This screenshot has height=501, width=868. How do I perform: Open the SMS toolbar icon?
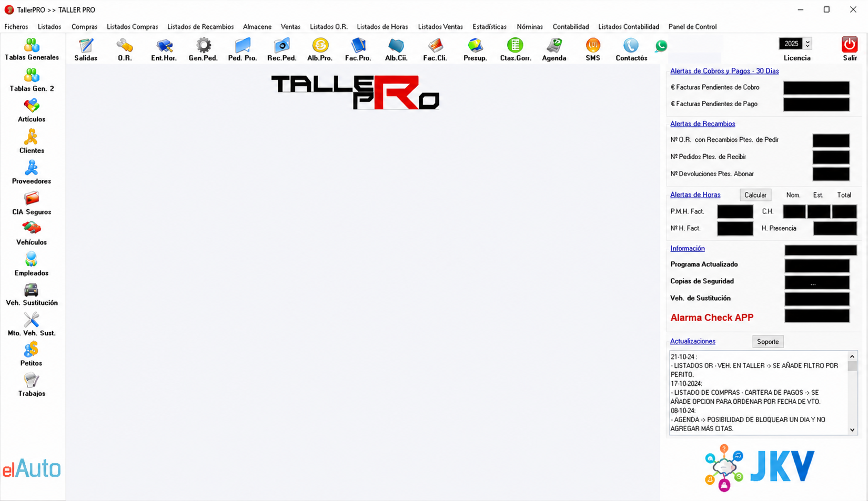click(x=593, y=50)
